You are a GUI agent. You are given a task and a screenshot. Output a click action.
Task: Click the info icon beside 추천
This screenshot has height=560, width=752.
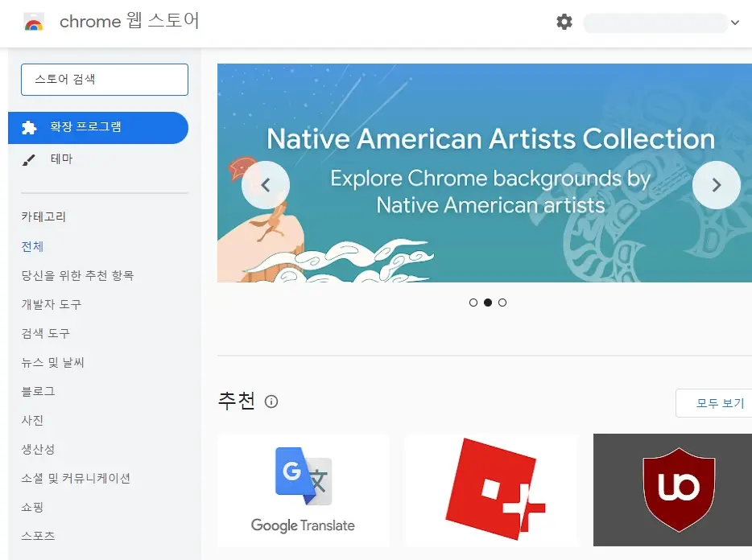271,401
